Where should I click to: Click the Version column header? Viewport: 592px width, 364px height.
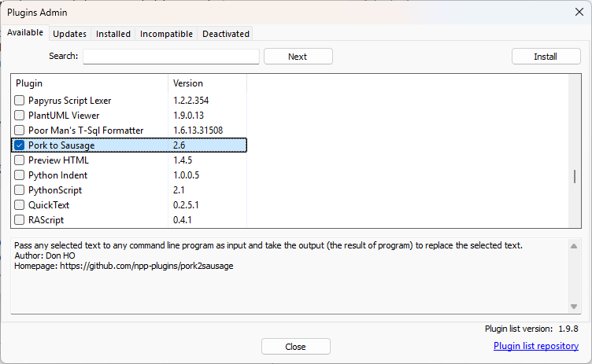tap(207, 83)
